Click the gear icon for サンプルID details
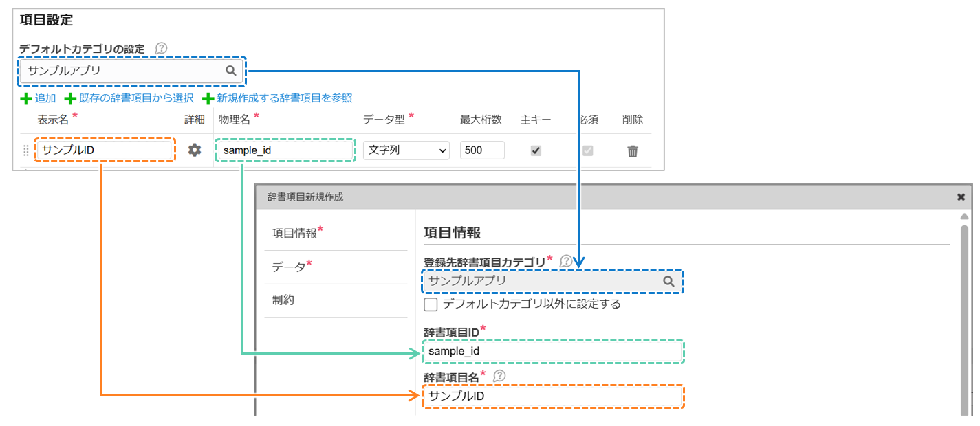Image resolution: width=980 pixels, height=426 pixels. tap(195, 150)
